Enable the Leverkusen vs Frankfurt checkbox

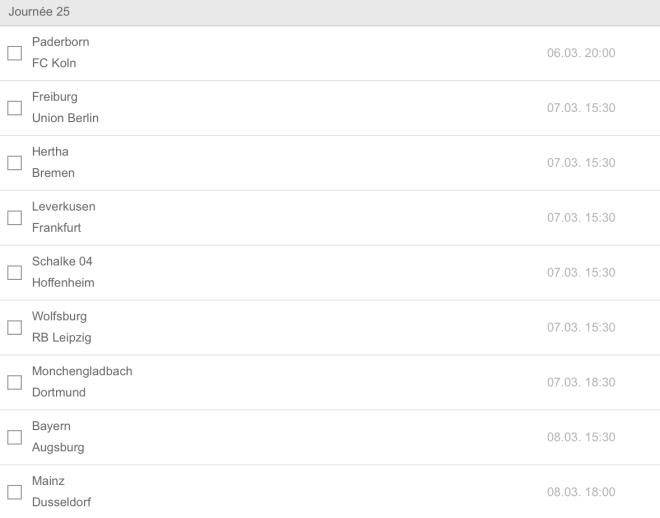(14, 218)
